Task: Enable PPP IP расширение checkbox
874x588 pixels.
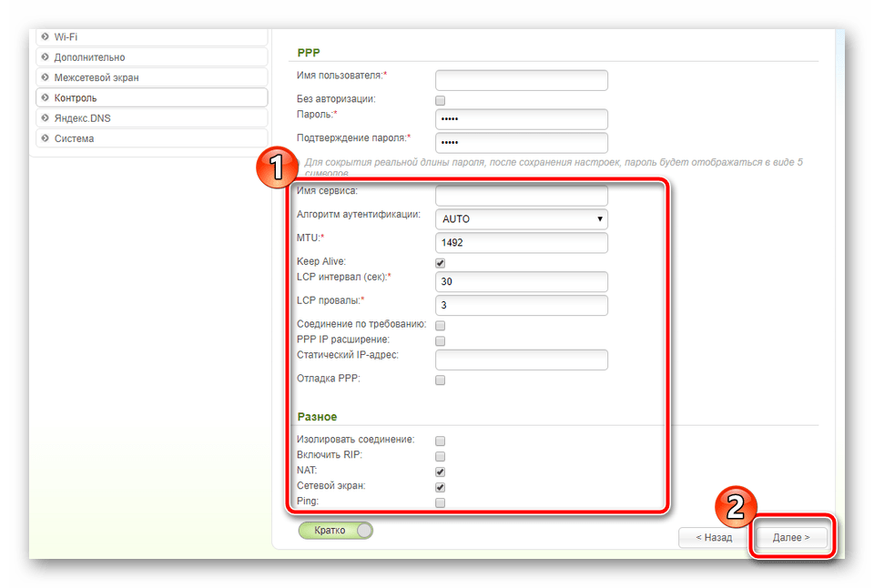Action: [441, 341]
